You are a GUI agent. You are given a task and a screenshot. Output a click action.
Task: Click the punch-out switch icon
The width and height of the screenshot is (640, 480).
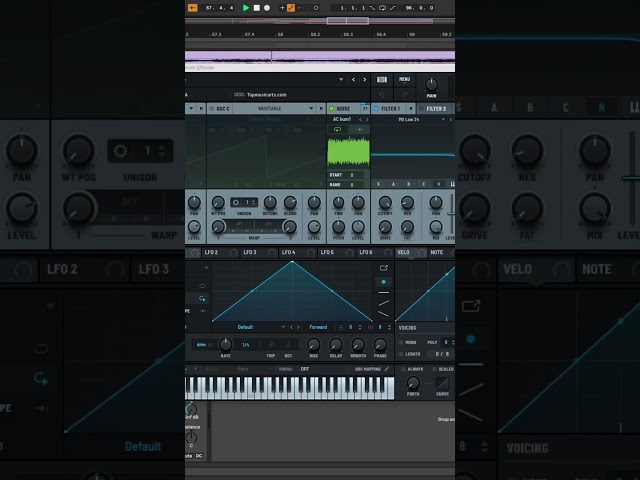[392, 8]
